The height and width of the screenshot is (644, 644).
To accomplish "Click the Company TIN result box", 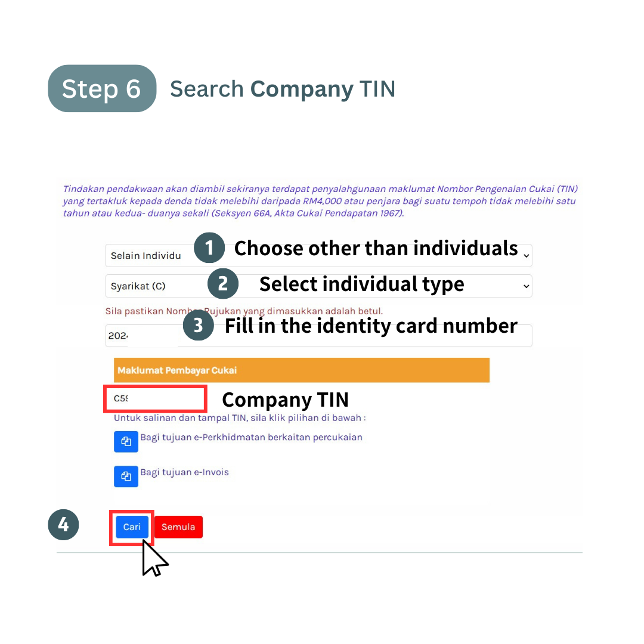I will pyautogui.click(x=155, y=399).
